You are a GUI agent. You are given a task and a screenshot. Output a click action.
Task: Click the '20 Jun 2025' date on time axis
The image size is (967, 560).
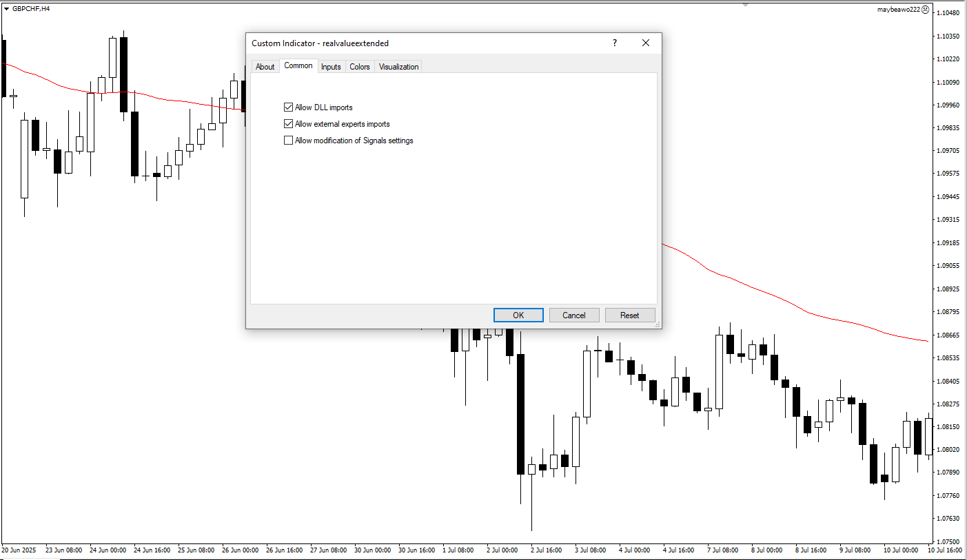19,550
